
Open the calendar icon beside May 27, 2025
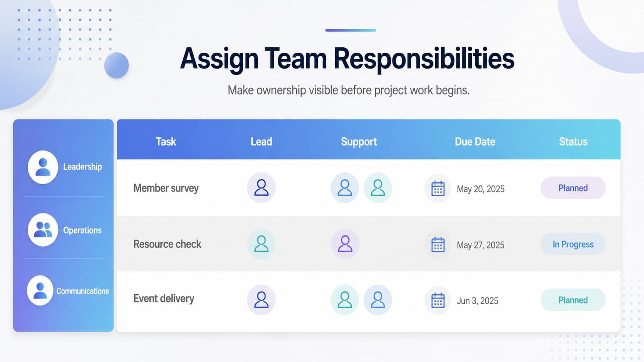(438, 245)
